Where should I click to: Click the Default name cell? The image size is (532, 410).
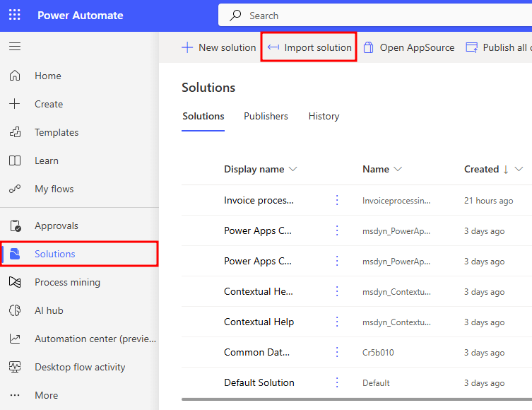pos(376,383)
